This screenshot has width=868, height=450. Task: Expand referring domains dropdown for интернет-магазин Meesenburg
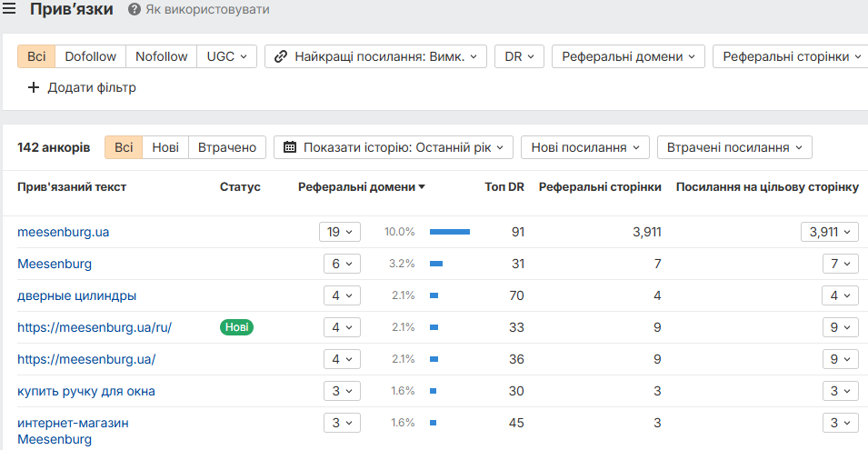pos(342,423)
